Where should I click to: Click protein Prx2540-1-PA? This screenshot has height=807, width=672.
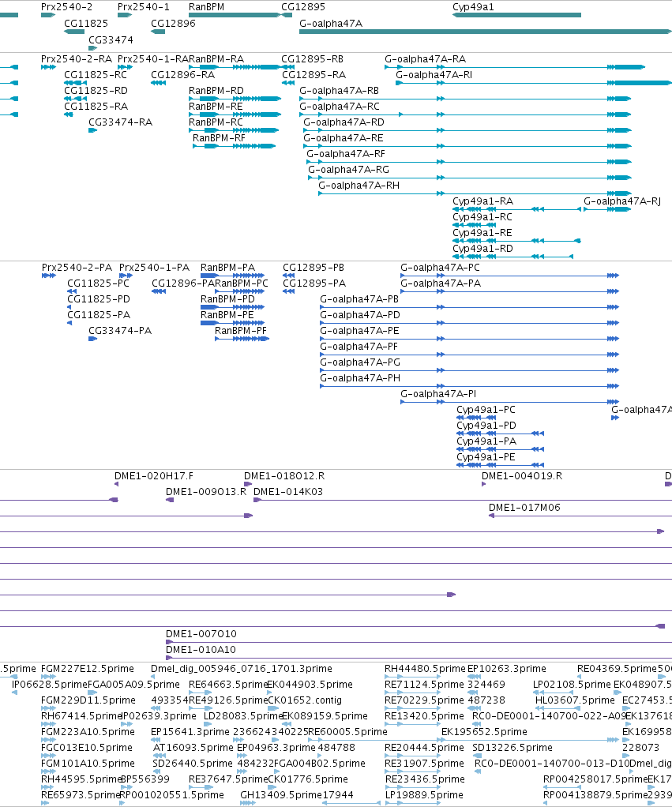pyautogui.click(x=154, y=268)
